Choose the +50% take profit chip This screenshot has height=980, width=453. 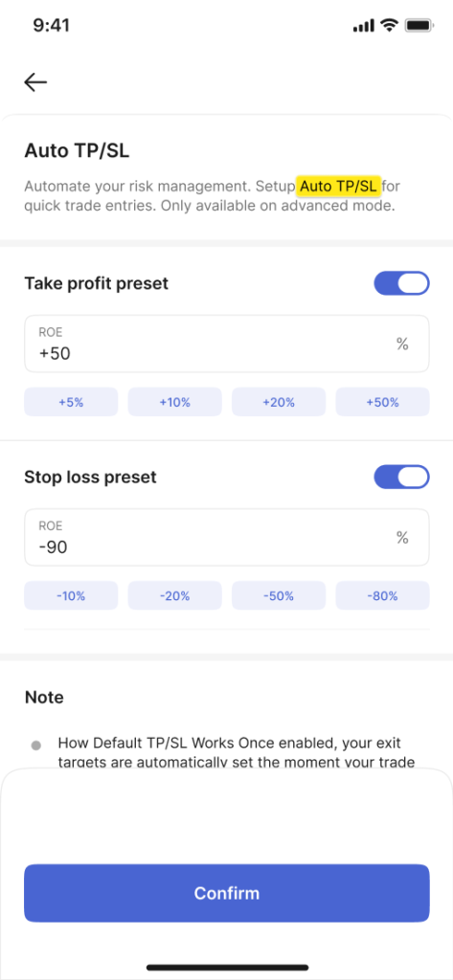coord(382,402)
